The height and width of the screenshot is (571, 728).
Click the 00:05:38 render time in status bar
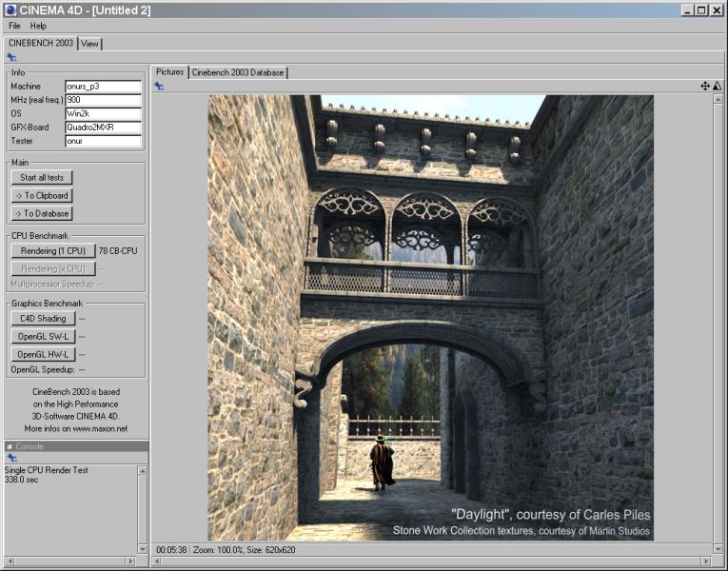click(171, 550)
